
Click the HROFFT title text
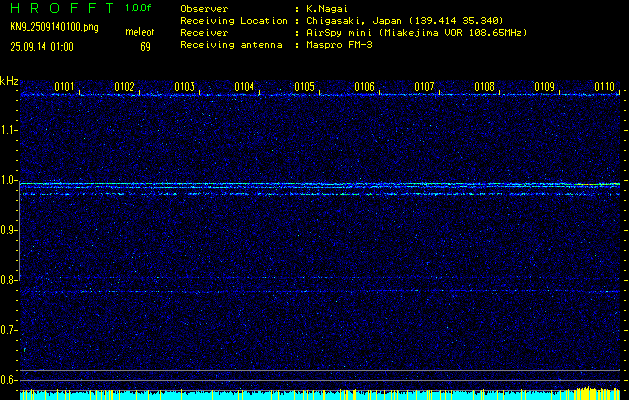[x=62, y=8]
